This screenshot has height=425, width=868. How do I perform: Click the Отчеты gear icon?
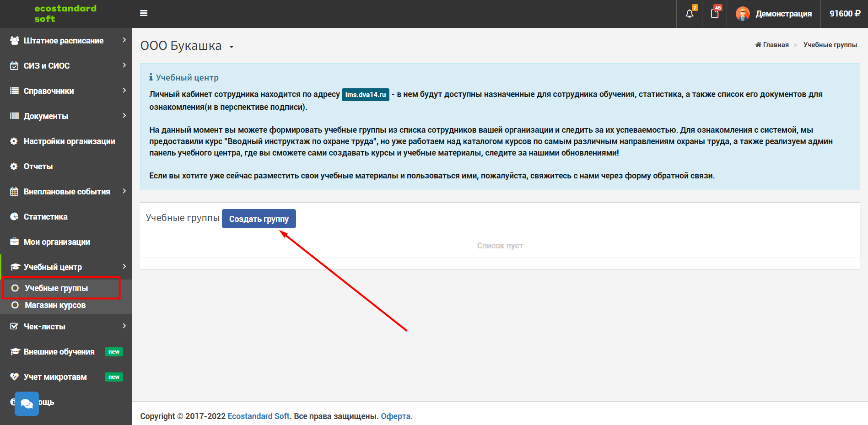14,166
